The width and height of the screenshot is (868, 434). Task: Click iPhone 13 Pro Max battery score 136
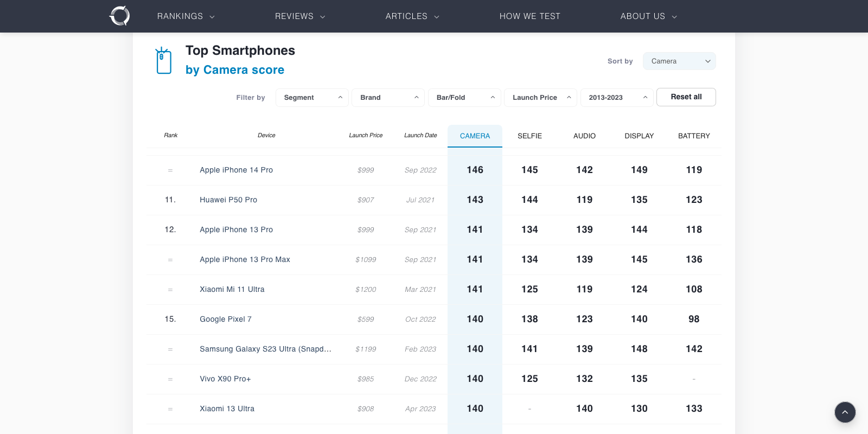(x=694, y=259)
